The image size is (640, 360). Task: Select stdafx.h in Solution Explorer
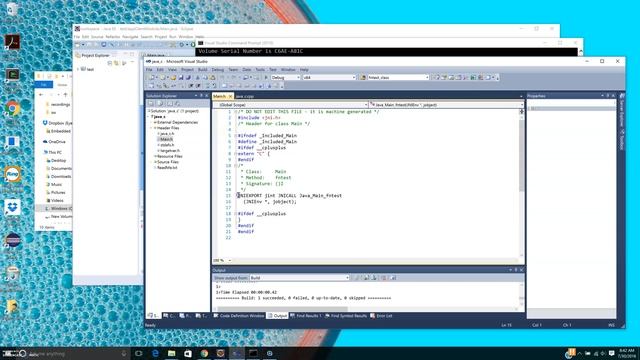point(167,145)
